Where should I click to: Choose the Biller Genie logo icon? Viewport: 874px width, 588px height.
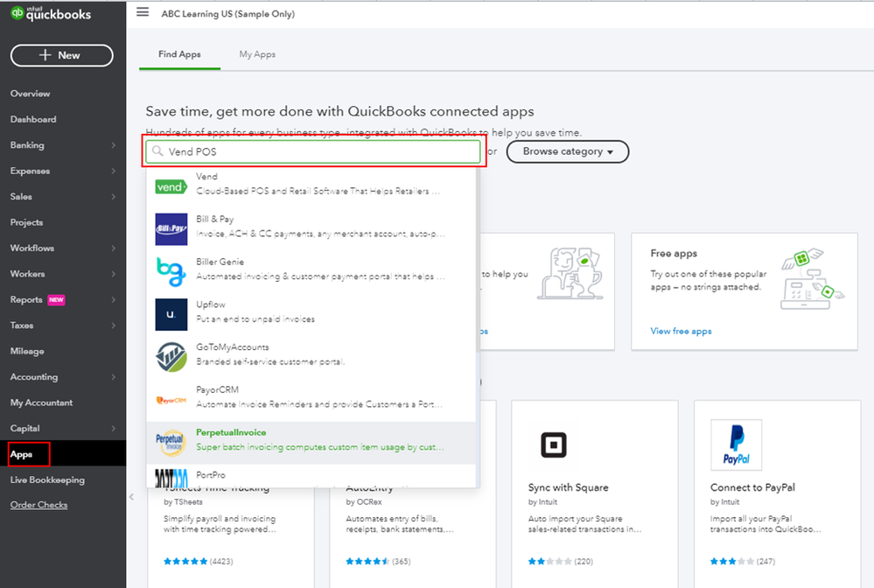[x=171, y=271]
